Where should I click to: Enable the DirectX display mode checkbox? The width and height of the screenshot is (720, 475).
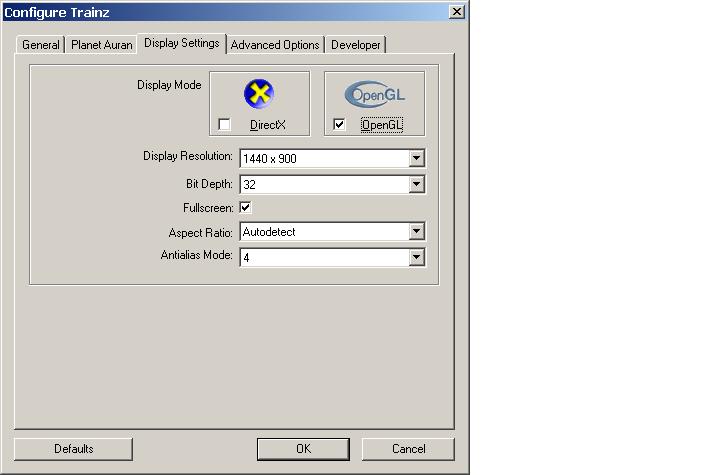coord(225,124)
